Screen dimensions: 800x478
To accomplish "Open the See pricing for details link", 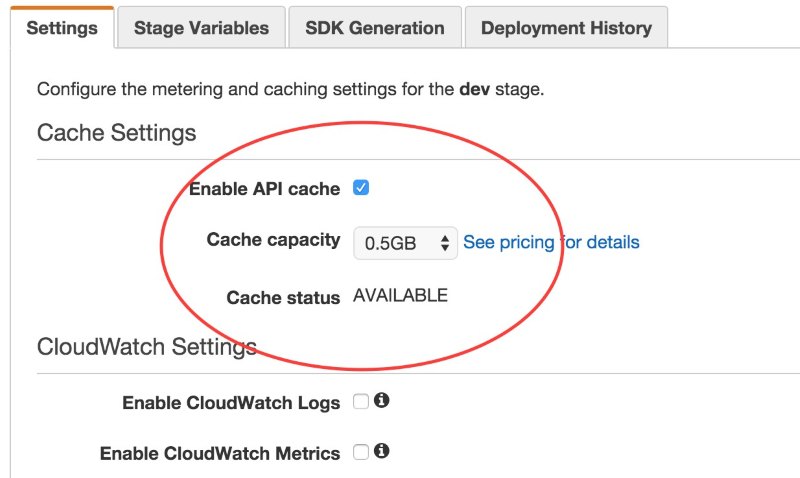I will pyautogui.click(x=551, y=242).
